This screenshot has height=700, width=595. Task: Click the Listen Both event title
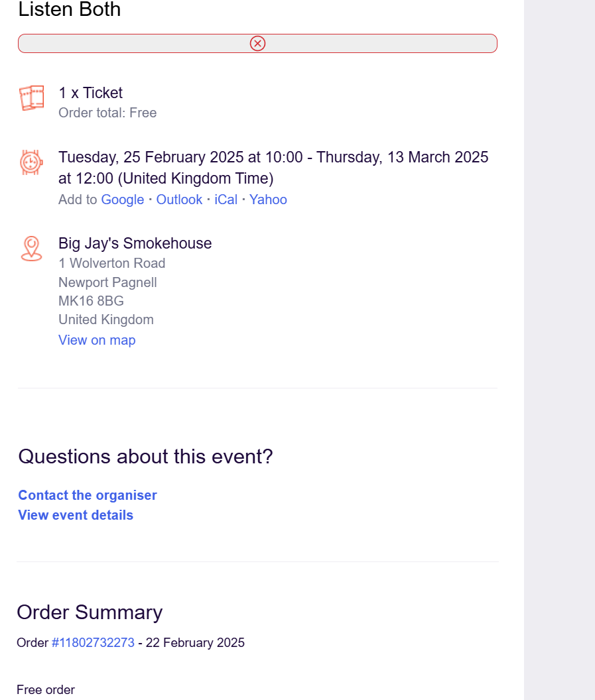tap(70, 9)
